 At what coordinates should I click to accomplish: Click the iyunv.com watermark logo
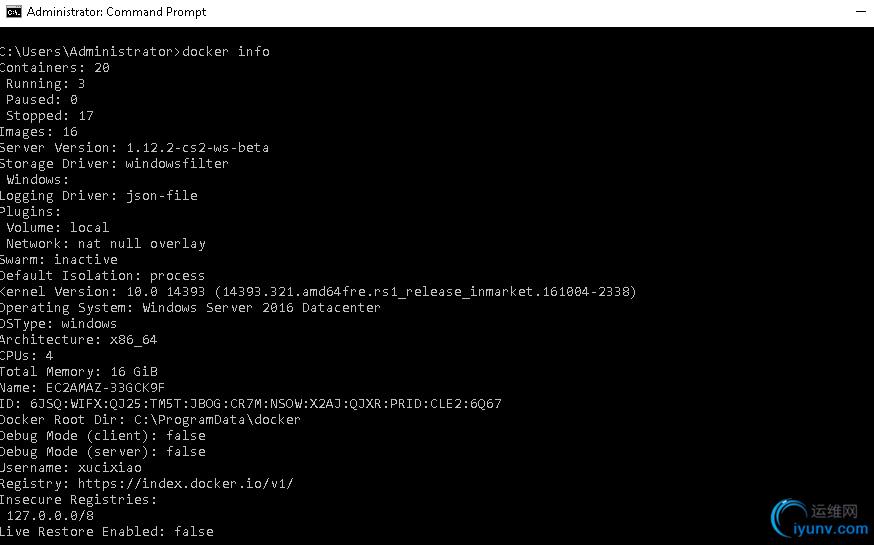tap(819, 519)
